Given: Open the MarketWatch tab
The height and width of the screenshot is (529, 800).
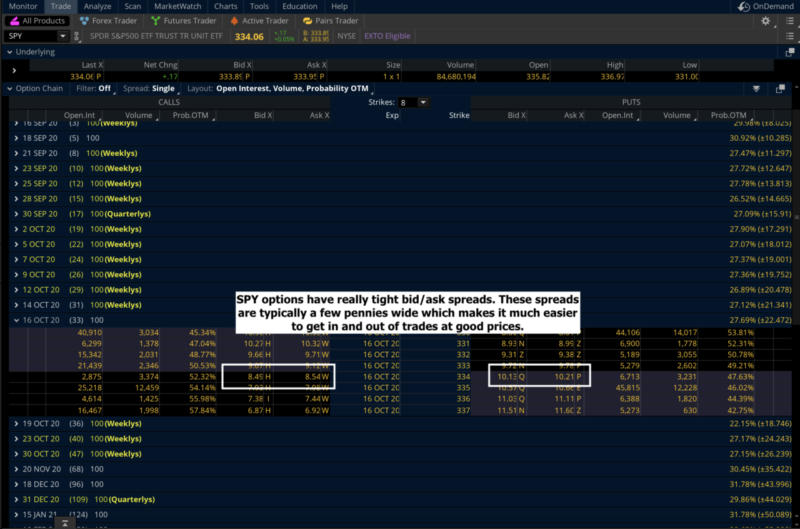Looking at the screenshot, I should 178,7.
